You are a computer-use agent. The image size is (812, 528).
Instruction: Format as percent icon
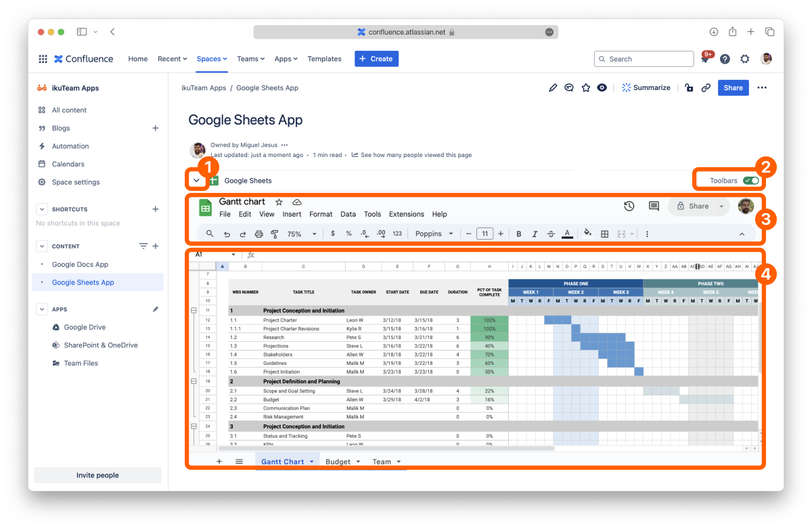click(348, 234)
